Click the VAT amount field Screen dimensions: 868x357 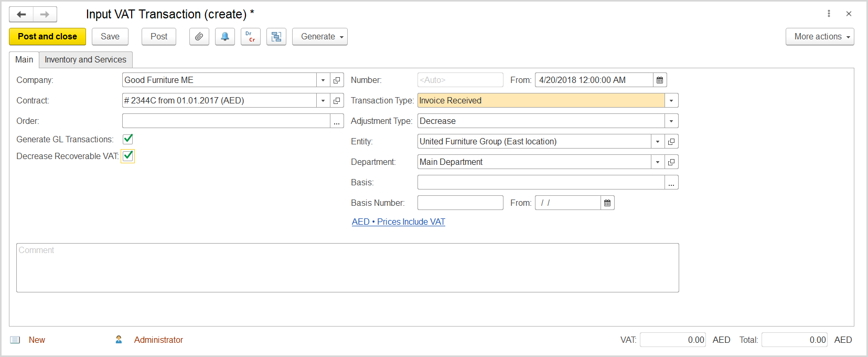(x=672, y=340)
